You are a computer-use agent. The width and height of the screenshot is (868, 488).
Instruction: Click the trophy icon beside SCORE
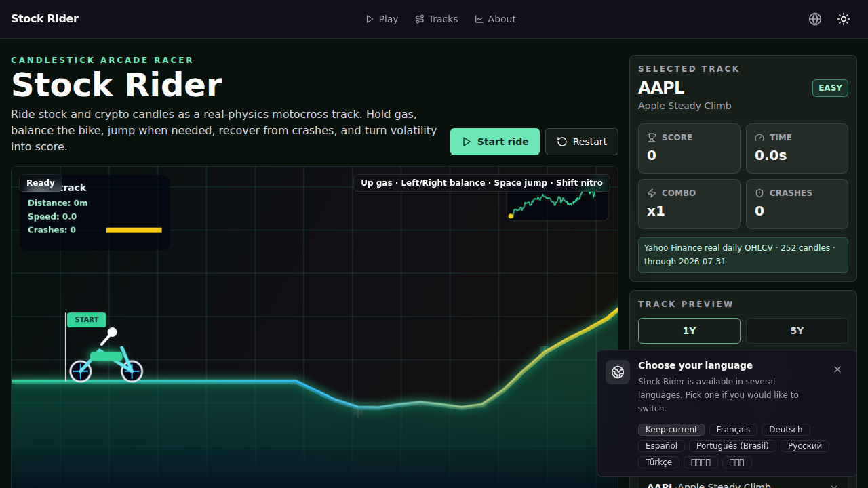(x=651, y=138)
